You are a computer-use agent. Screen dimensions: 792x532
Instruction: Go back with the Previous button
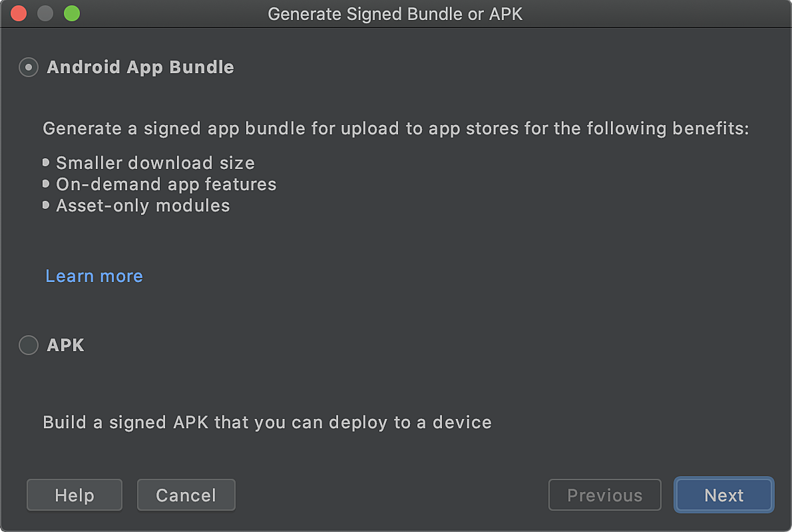pyautogui.click(x=604, y=495)
